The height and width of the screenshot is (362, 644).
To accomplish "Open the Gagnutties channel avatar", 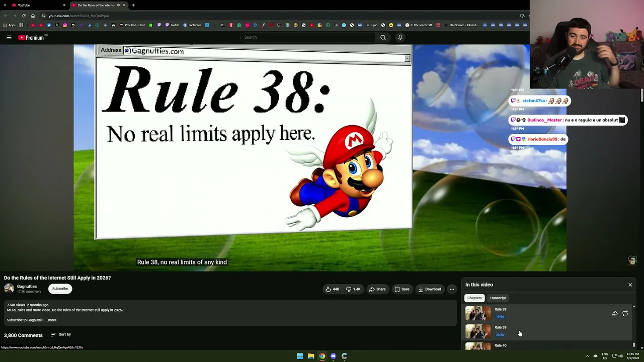I will [9, 289].
